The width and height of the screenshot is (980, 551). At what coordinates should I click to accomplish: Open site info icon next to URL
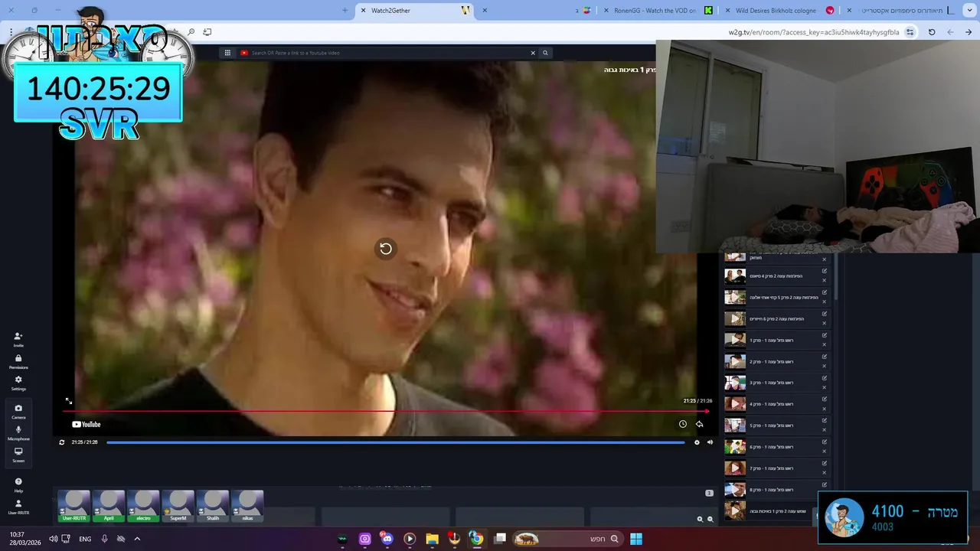910,32
